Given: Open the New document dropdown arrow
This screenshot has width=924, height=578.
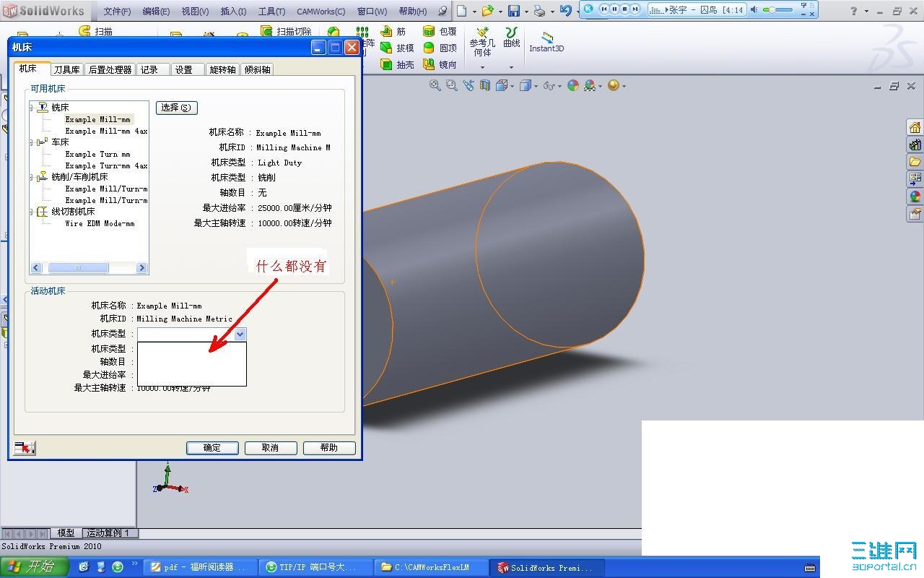Looking at the screenshot, I should point(474,12).
